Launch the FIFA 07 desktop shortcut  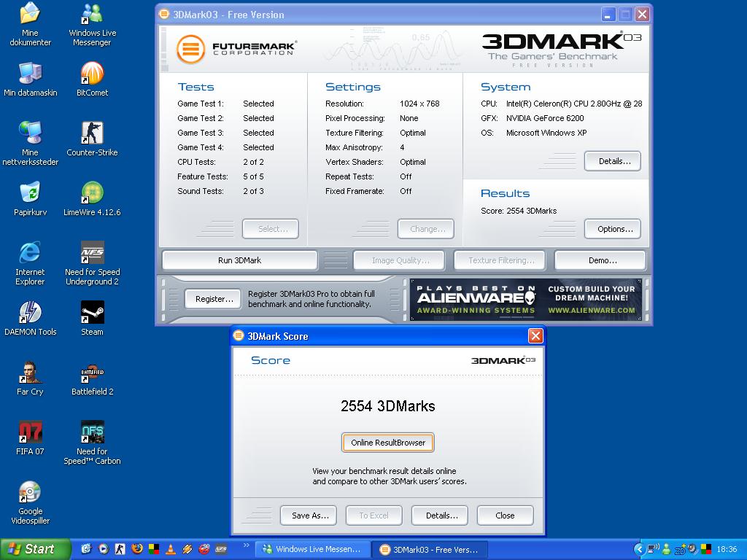[x=30, y=437]
